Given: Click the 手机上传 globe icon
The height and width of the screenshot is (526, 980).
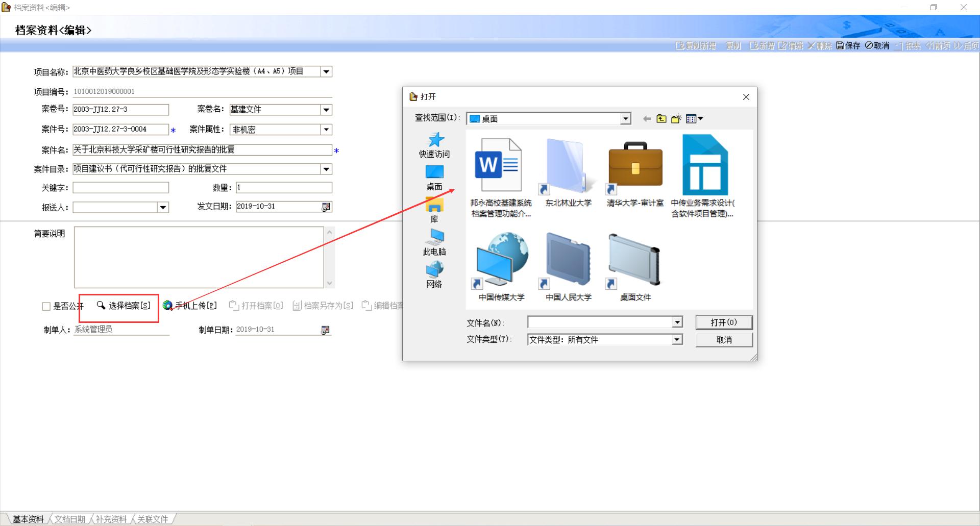Looking at the screenshot, I should 167,306.
